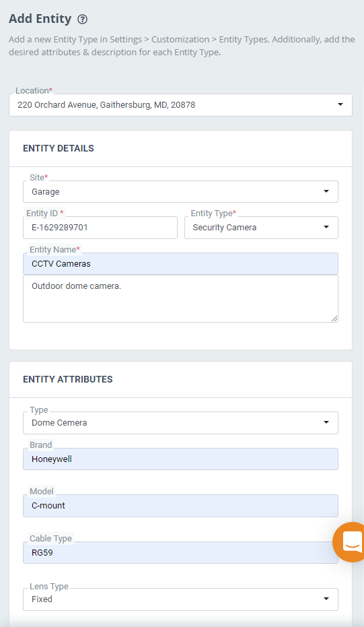Click the Outdoor dome camera description box
The image size is (364, 627).
180,299
